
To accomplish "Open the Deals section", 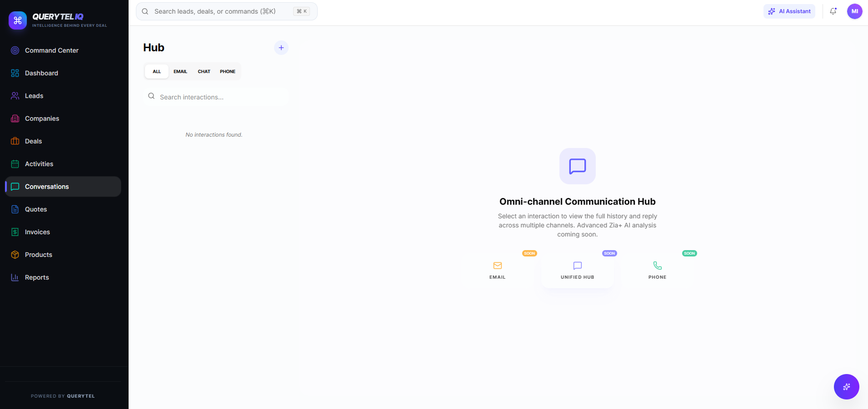I will coord(33,141).
